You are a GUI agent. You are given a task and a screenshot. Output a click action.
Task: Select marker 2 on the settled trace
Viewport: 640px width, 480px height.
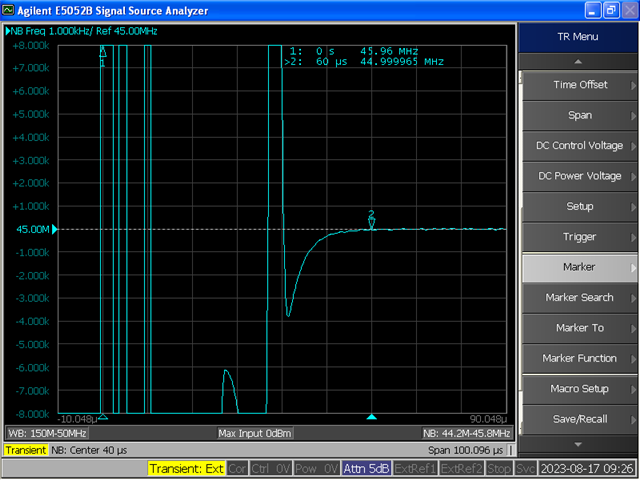click(x=371, y=220)
